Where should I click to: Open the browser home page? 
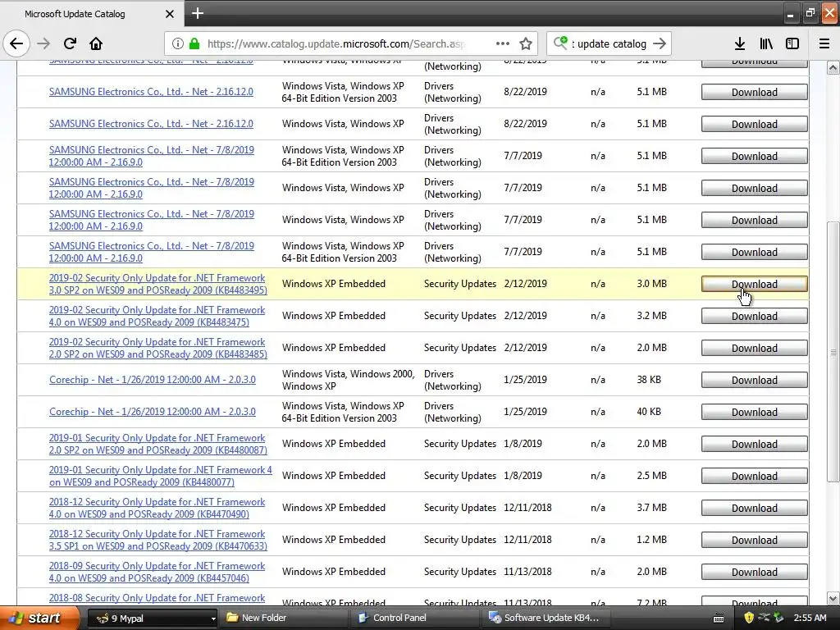(x=96, y=43)
